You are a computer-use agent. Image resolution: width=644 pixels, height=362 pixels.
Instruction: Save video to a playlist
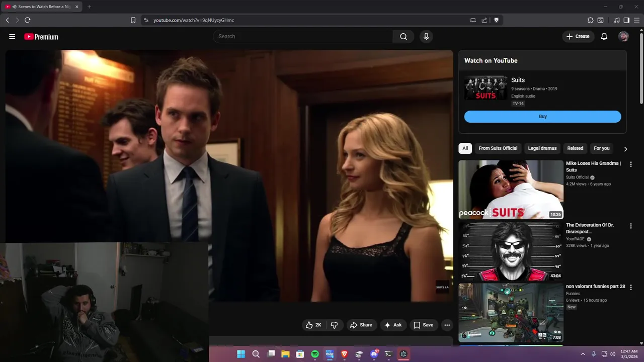(x=423, y=325)
